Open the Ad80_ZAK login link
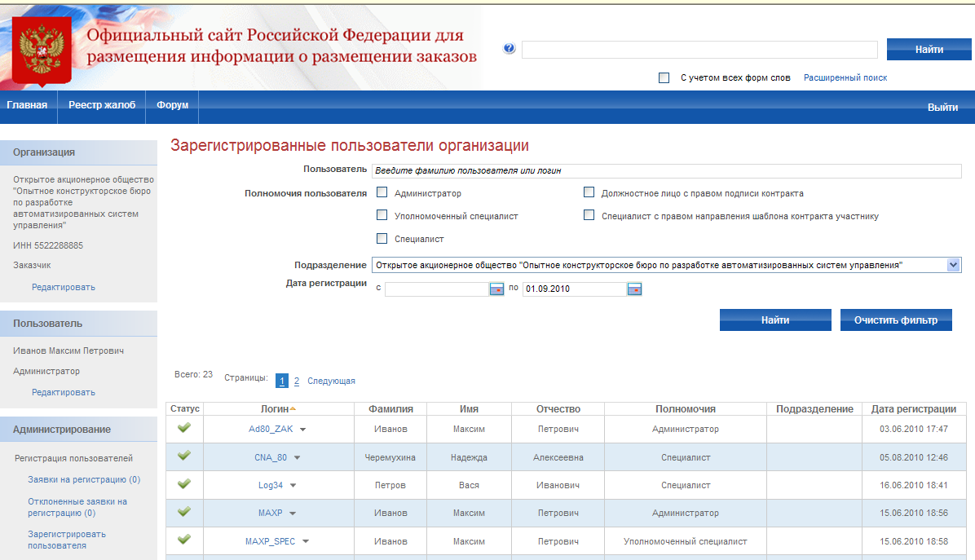975x560 pixels. coord(271,429)
